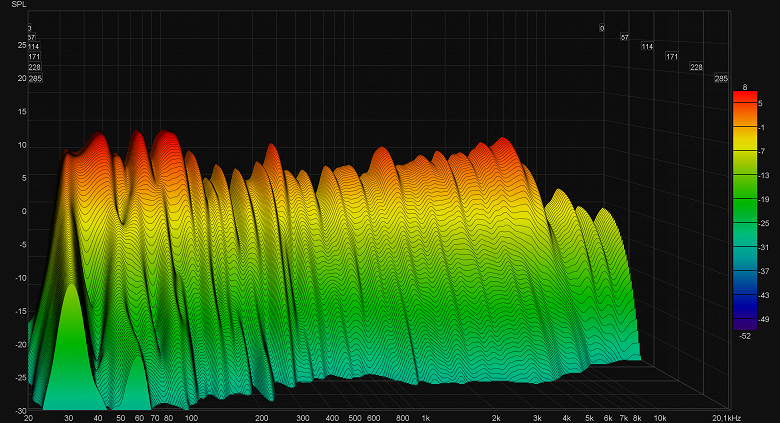Viewport: 780px width, 423px height.
Task: Click the legend's top value 8
Action: click(x=744, y=87)
